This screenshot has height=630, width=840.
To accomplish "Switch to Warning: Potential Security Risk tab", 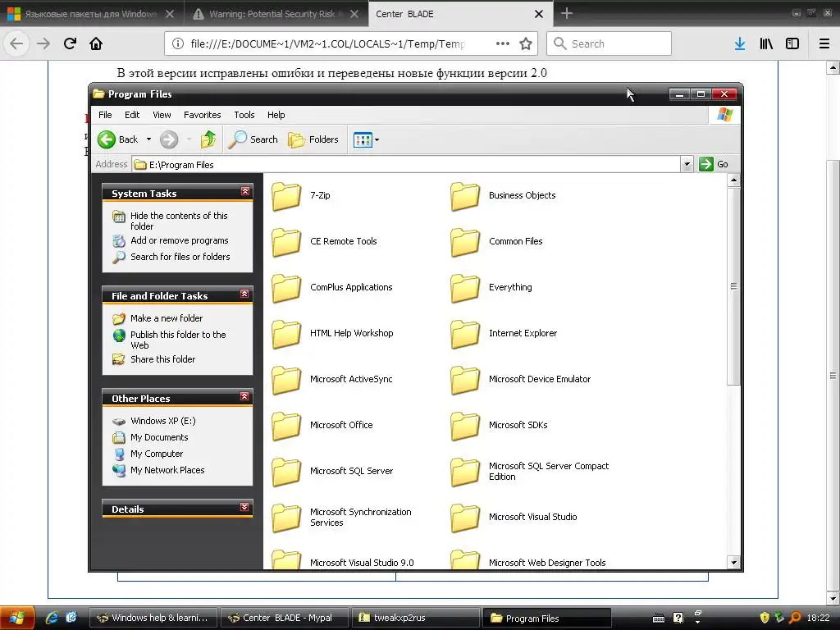I will (276, 14).
